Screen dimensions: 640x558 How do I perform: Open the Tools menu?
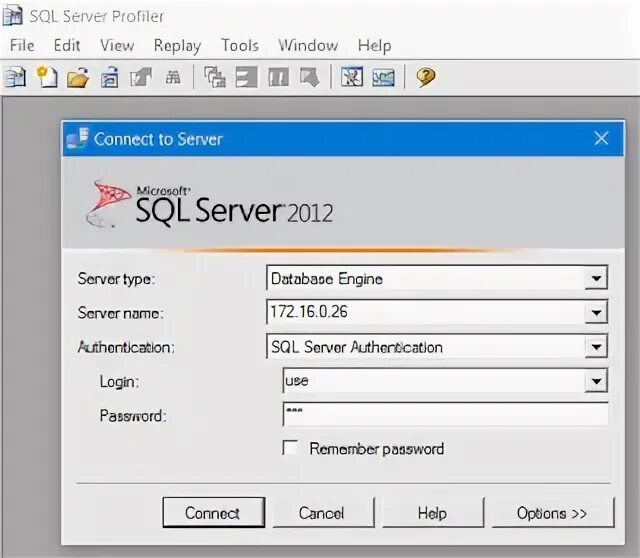240,45
